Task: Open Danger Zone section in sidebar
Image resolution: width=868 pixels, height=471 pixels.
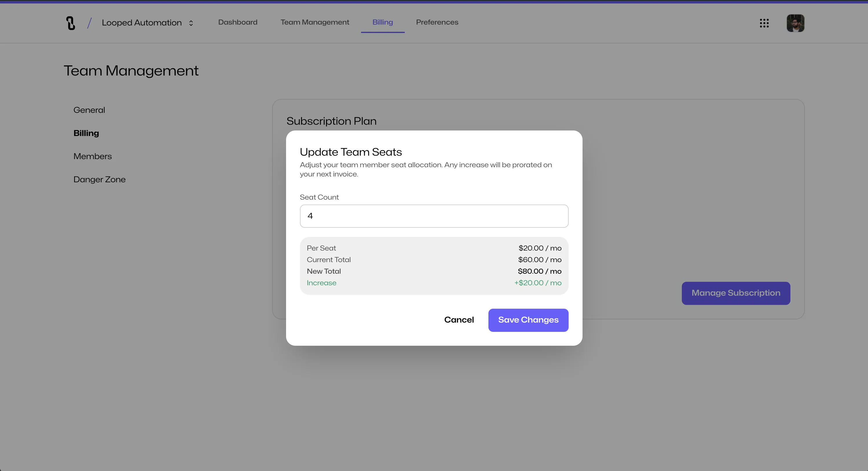Action: (x=99, y=179)
